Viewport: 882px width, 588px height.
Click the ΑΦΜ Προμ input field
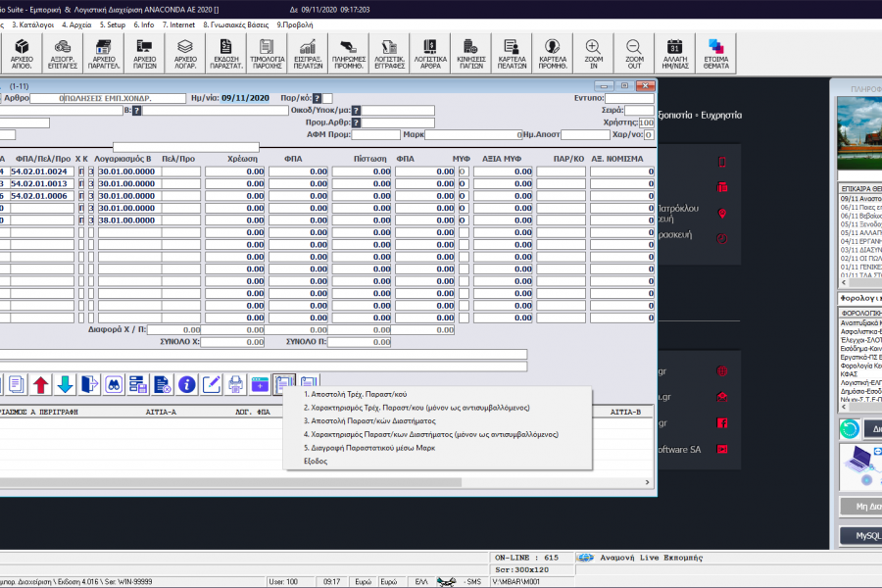(376, 135)
